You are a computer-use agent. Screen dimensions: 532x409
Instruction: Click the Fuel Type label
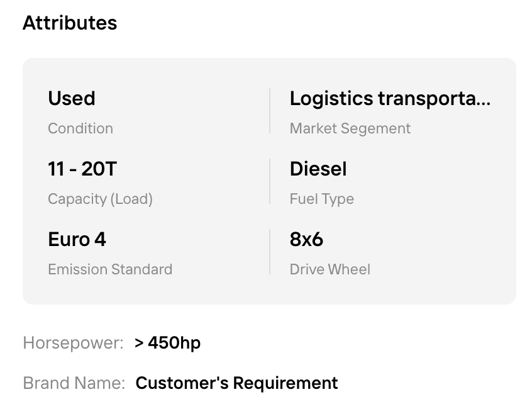click(321, 199)
